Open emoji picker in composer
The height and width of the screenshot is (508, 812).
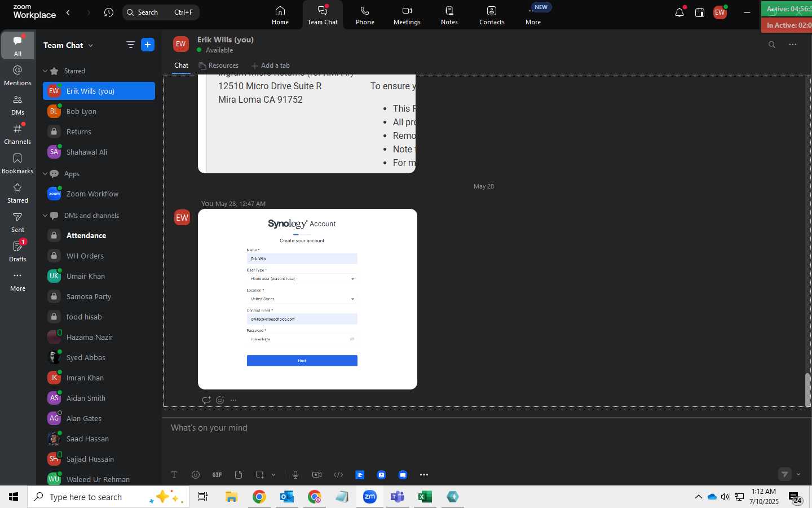(196, 475)
